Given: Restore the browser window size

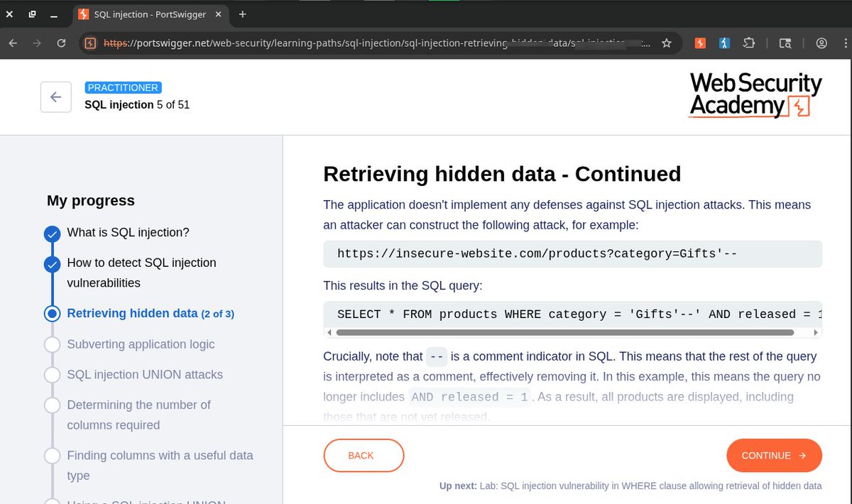Looking at the screenshot, I should [33, 14].
